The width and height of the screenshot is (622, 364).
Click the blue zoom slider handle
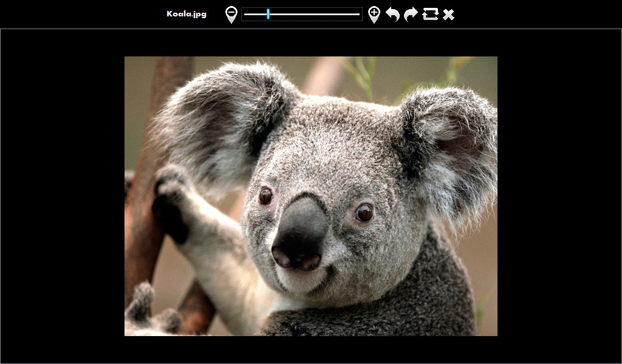coord(268,15)
